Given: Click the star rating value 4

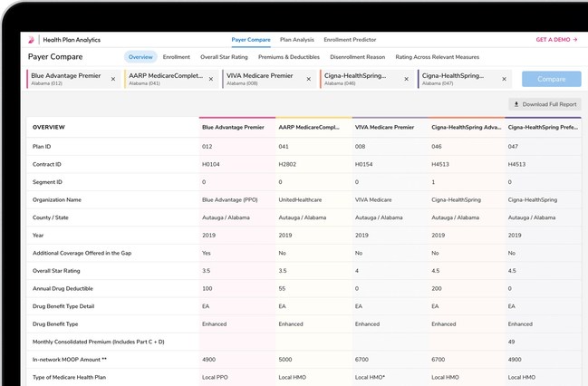Looking at the screenshot, I should [357, 270].
